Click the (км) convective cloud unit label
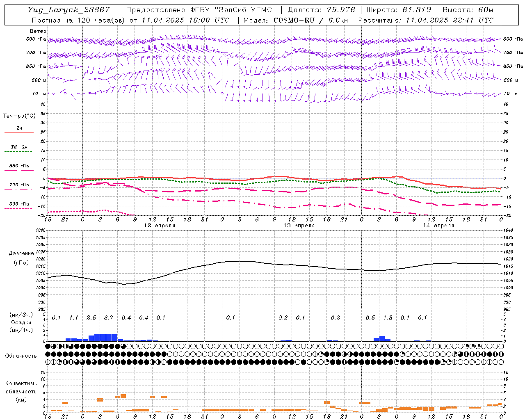This screenshot has width=525, height=420. pyautogui.click(x=21, y=399)
